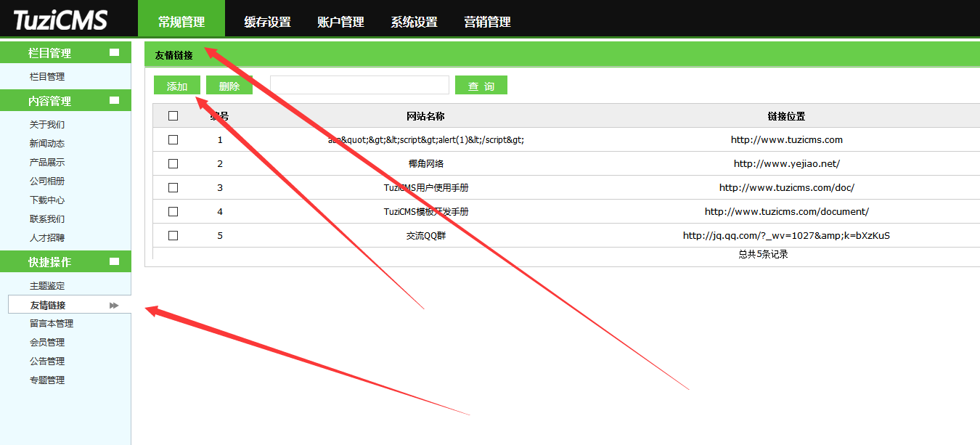Collapse the 栏目管理 section icon
Screen dimensions: 980x445
click(x=114, y=52)
